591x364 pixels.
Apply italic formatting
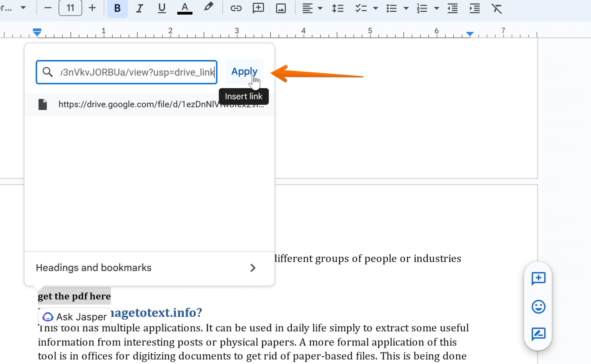click(x=139, y=8)
